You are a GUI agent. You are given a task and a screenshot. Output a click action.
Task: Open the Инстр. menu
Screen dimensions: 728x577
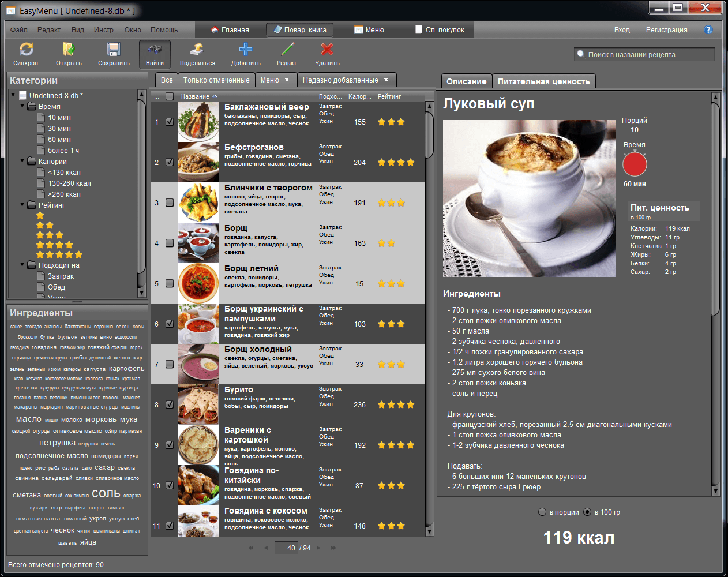(x=104, y=30)
